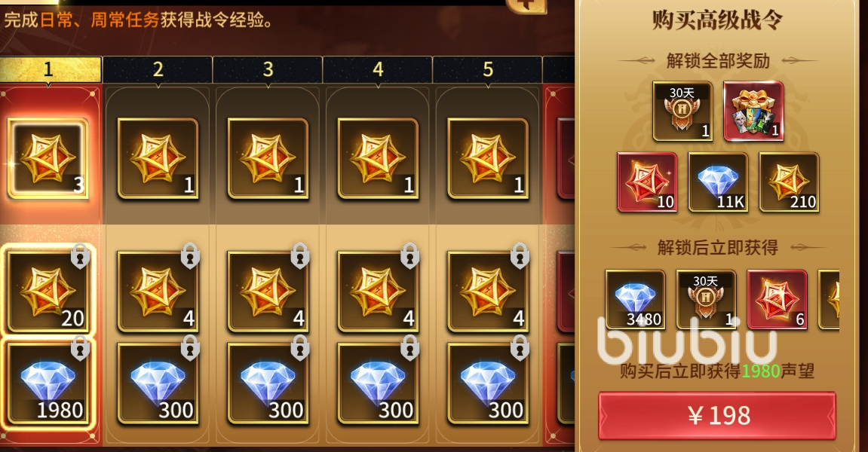Click the locked 20 star reward
868x452 pixels.
48,292
